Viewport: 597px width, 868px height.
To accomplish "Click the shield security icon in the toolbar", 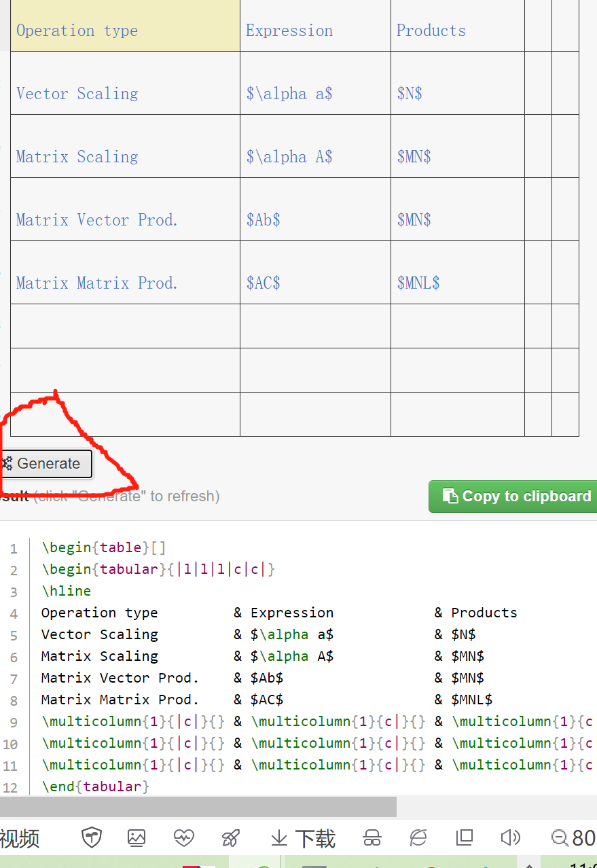I will [x=91, y=838].
